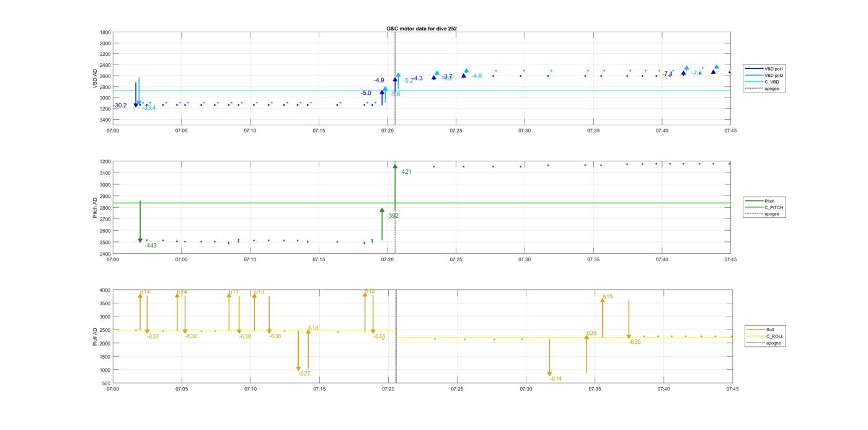This screenshot has height=430, width=868.
Task: Select the 'C_VBD' legend entry
Action: [762, 82]
